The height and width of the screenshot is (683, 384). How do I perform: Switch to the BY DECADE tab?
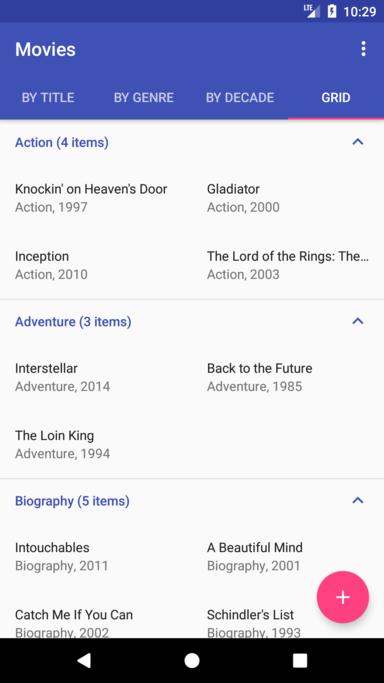click(240, 98)
